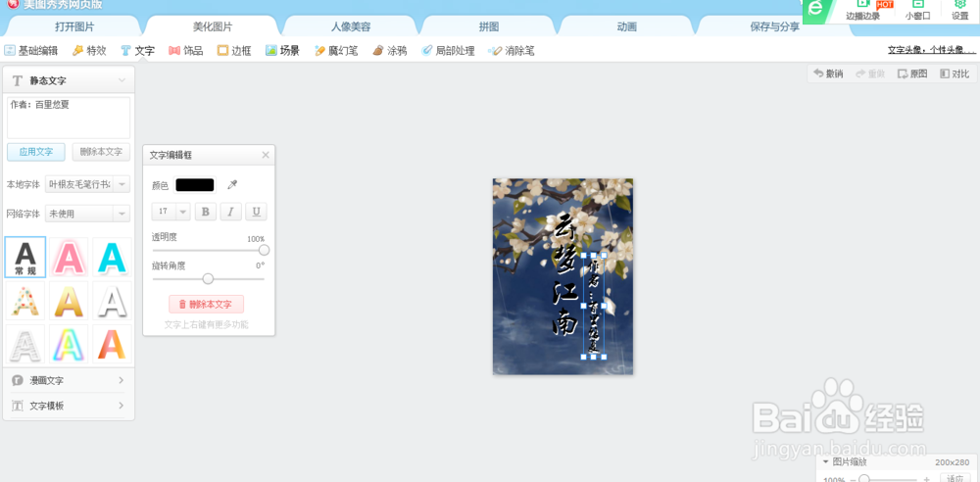Collapse the 静态文字 panel header

click(69, 80)
